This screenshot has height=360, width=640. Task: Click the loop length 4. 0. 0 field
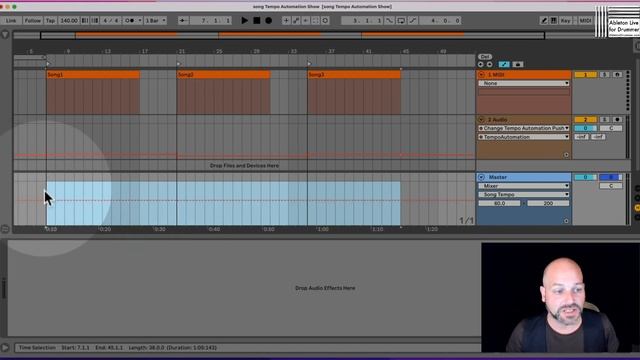[x=440, y=20]
